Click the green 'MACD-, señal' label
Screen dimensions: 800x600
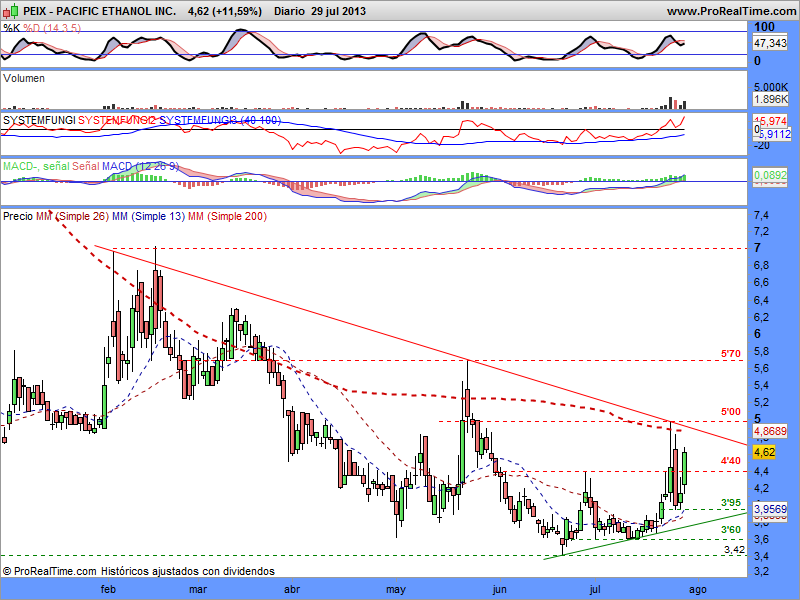[36, 166]
